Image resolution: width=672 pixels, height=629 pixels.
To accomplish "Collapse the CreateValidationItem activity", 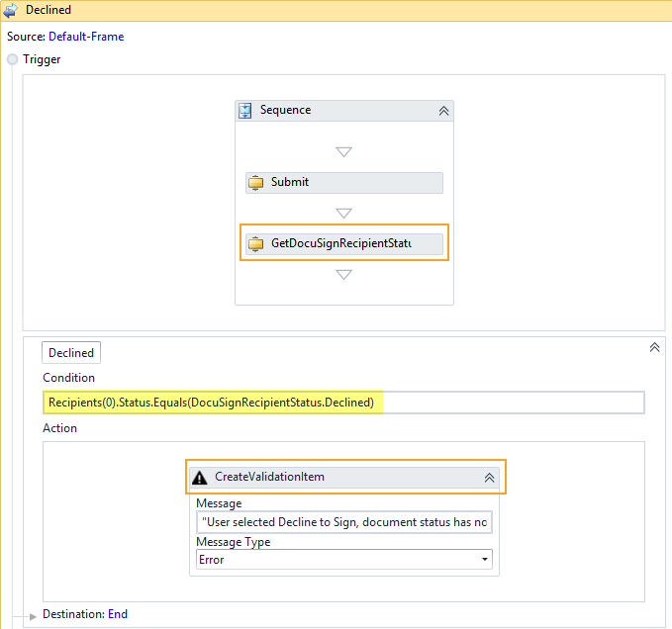I will [x=488, y=477].
